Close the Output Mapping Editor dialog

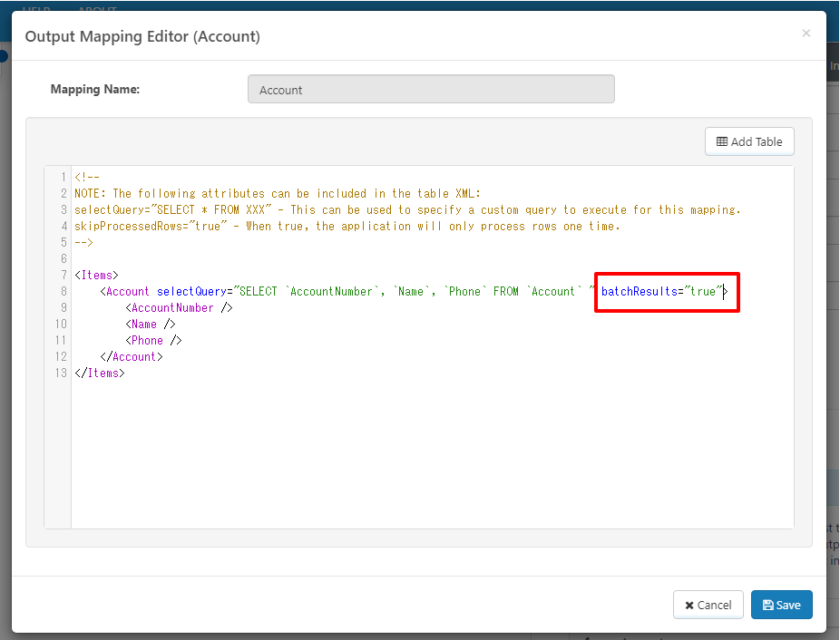(x=806, y=34)
